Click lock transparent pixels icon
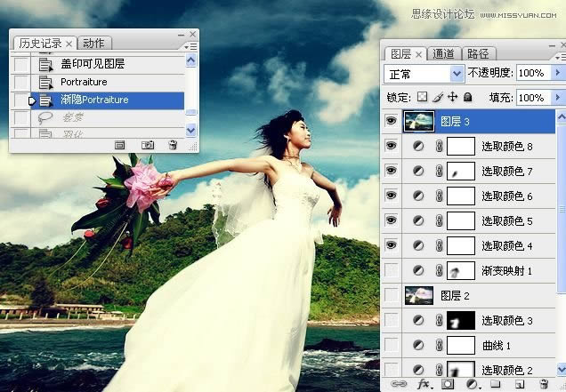The width and height of the screenshot is (566, 392). (x=423, y=97)
